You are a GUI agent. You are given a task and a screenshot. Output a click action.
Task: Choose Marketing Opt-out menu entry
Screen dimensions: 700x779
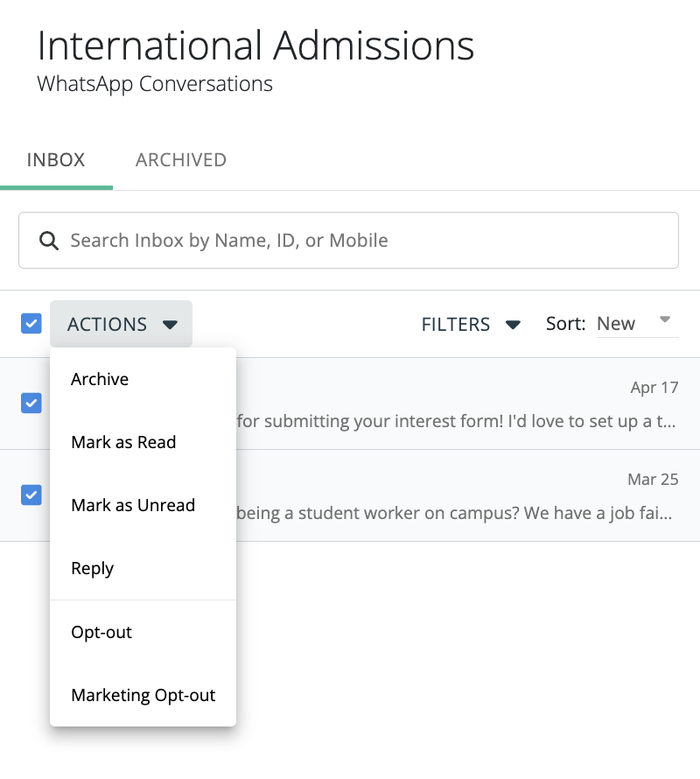143,695
